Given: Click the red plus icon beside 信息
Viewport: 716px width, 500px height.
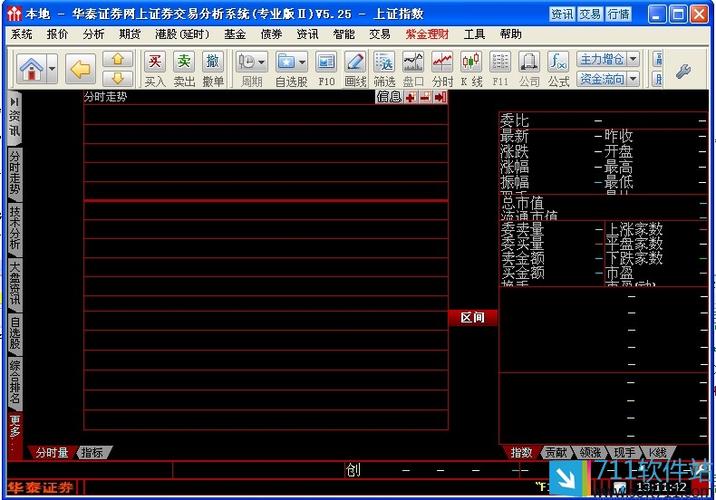Looking at the screenshot, I should [410, 97].
